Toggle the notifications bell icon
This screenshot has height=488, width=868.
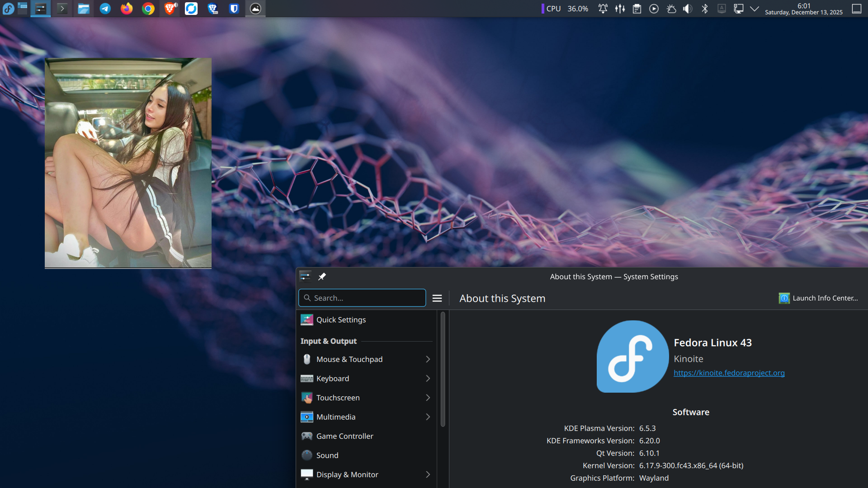coord(603,9)
